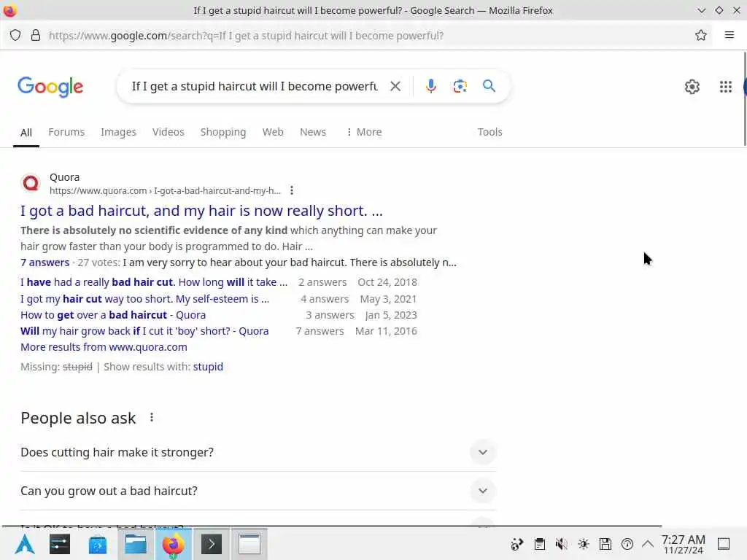Clear the search query with X
The height and width of the screenshot is (560, 747).
coord(395,86)
